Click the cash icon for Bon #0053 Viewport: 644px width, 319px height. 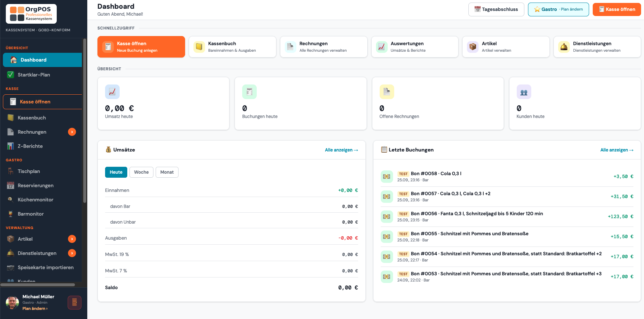387,277
